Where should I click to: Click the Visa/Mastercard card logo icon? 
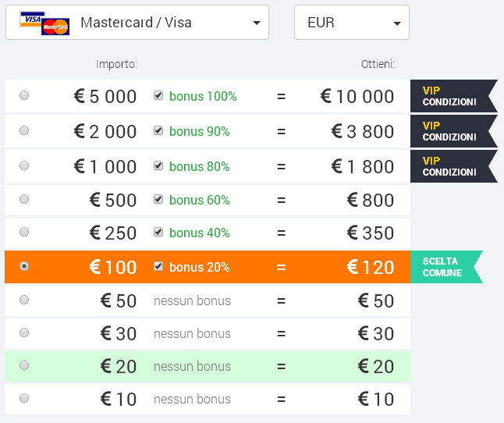(44, 23)
